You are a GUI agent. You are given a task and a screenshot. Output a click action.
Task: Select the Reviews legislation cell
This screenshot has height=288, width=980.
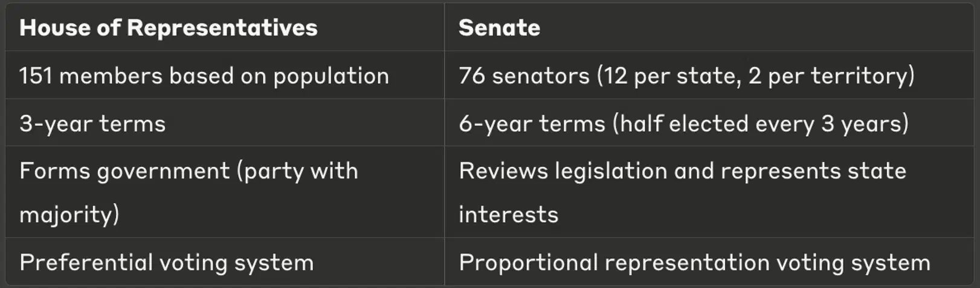tap(709, 192)
